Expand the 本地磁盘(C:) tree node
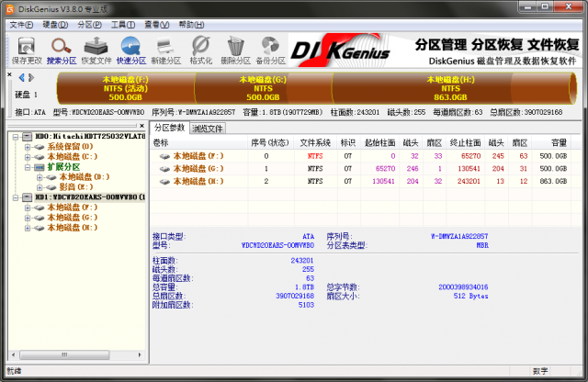588x382 pixels. pyautogui.click(x=28, y=157)
